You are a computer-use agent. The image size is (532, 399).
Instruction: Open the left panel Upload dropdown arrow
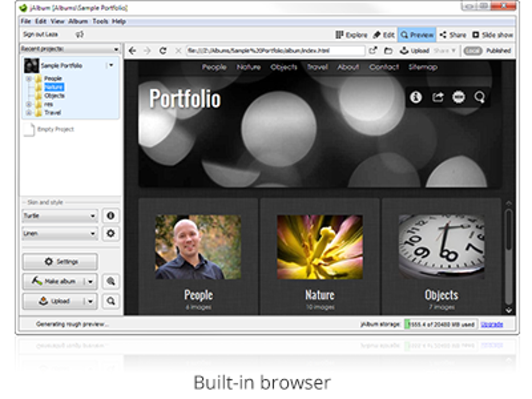[x=90, y=301]
